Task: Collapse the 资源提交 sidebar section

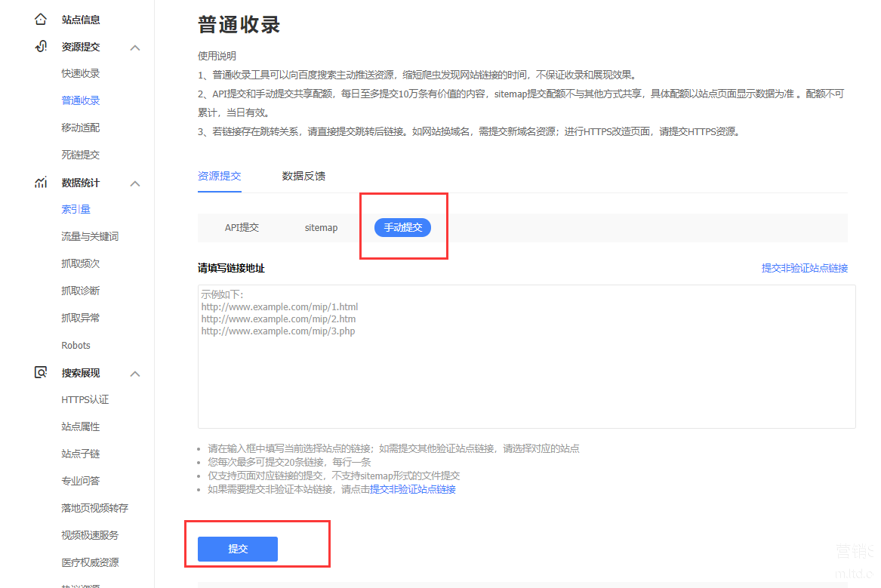Action: [135, 48]
